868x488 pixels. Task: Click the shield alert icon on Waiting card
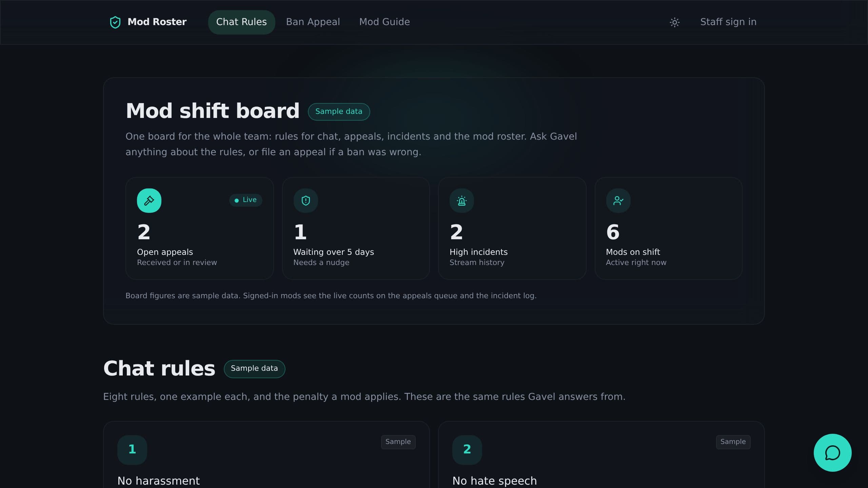[x=306, y=201]
